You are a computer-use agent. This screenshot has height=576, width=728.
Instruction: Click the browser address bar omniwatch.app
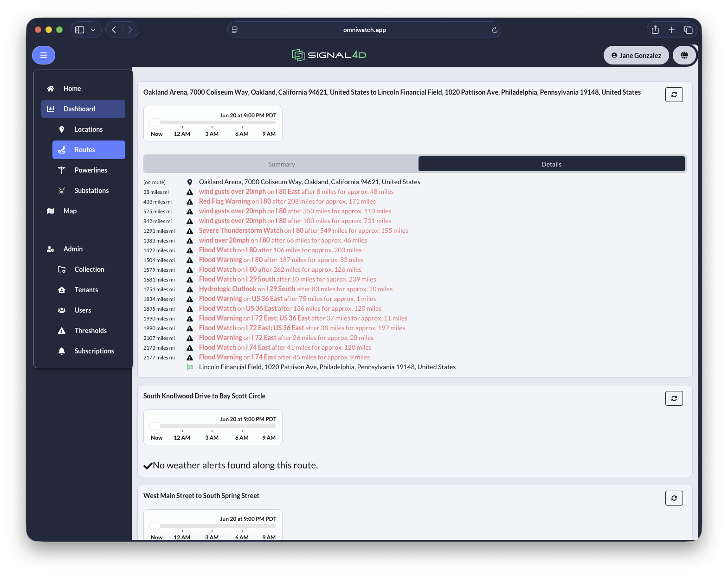pyautogui.click(x=364, y=30)
